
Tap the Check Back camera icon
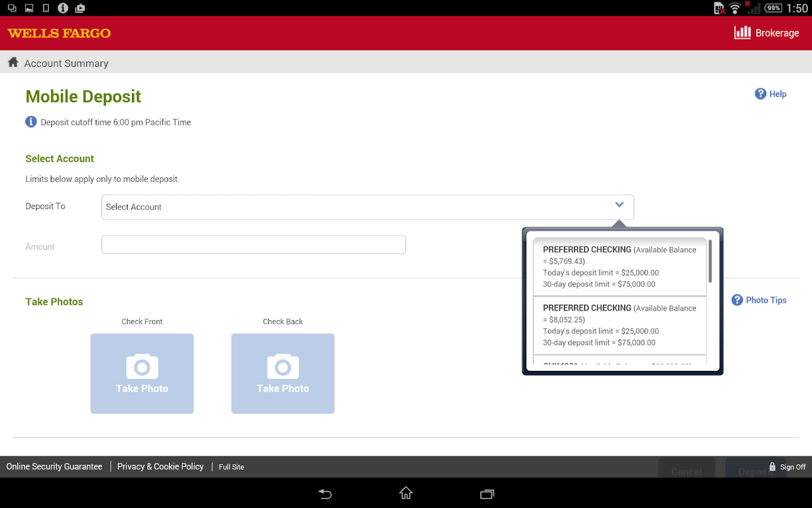(283, 366)
